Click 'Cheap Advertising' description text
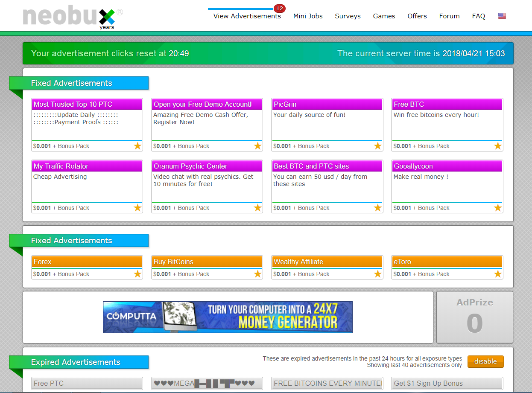 click(x=60, y=177)
